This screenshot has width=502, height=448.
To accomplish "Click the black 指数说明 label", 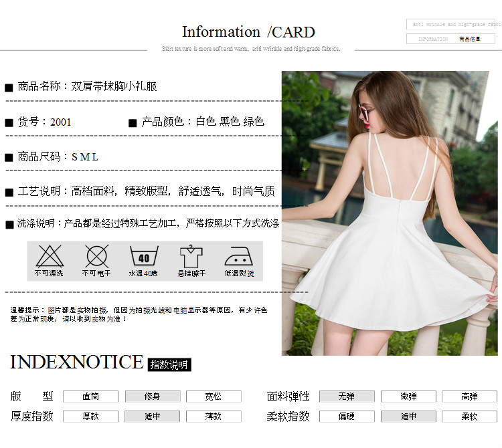I will 169,365.
